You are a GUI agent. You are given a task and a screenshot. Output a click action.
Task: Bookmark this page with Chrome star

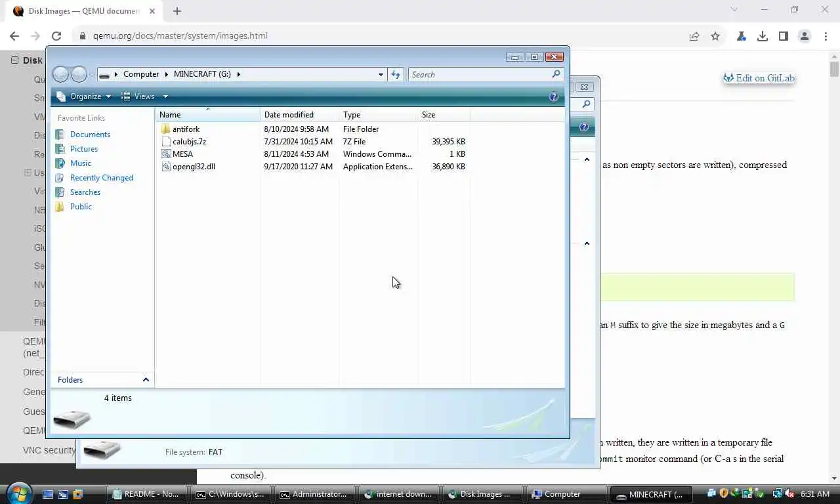[715, 36]
